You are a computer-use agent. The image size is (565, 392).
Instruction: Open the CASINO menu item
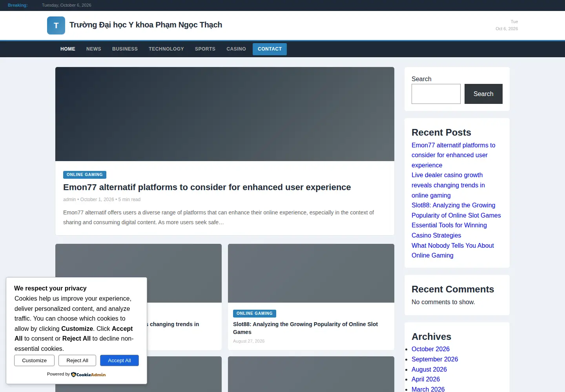pyautogui.click(x=236, y=49)
